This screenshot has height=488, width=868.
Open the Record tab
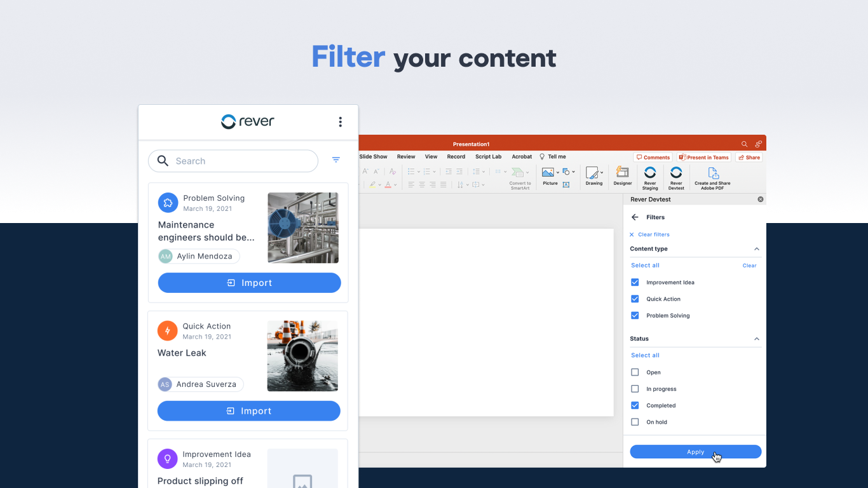456,156
